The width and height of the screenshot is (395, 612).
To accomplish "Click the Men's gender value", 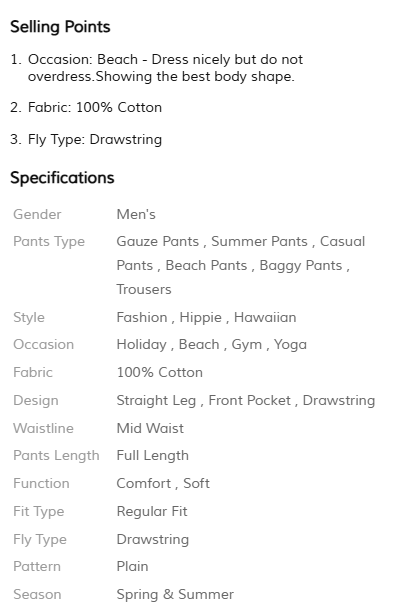I will (x=136, y=214).
